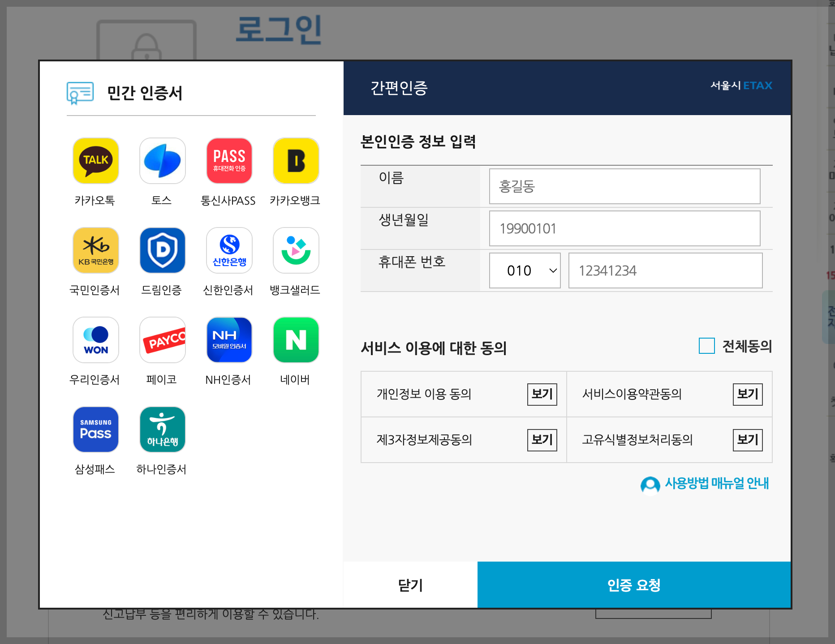Pick the Naver (네이버) certificate icon

[x=296, y=340]
